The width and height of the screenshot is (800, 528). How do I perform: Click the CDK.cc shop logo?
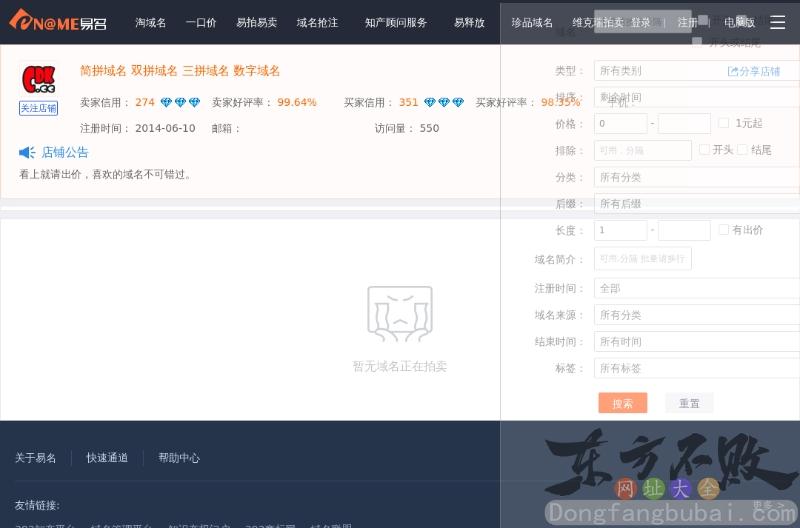38,80
